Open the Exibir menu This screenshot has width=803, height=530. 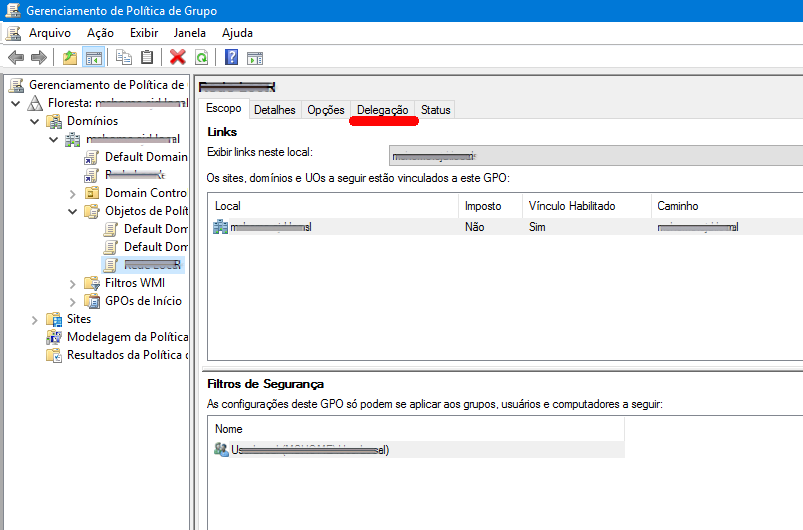point(144,33)
